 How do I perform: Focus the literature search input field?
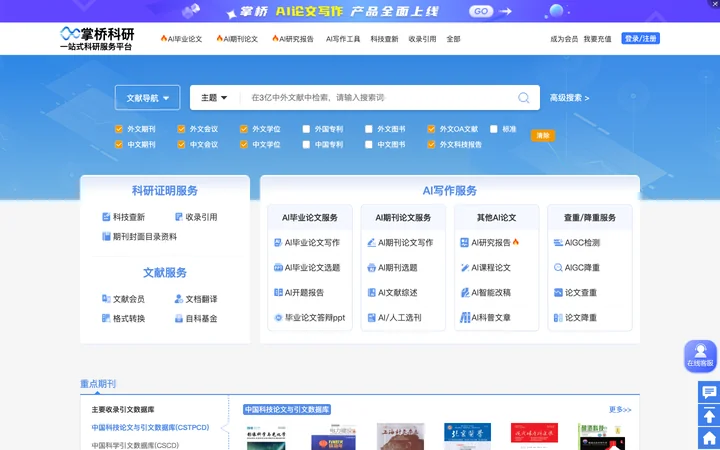[x=381, y=97]
